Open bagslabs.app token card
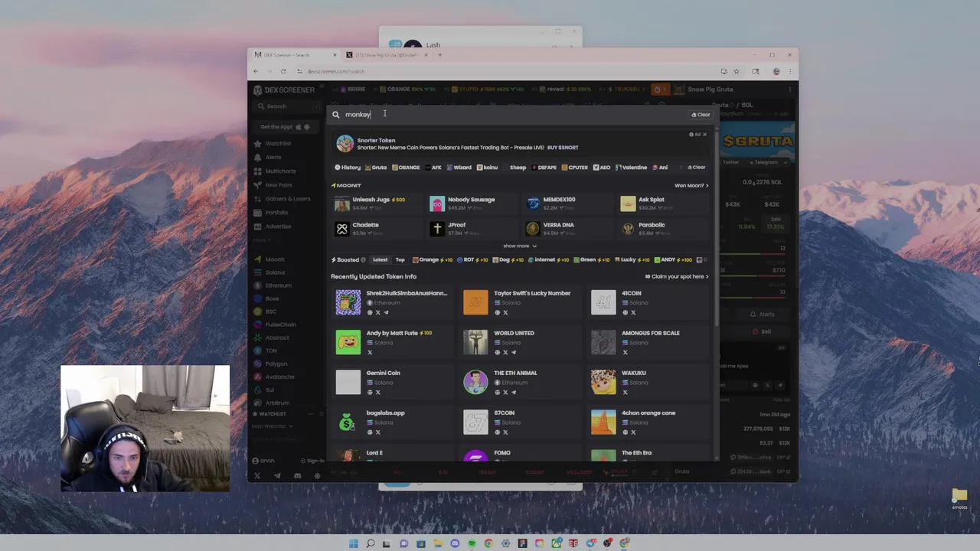Viewport: 980px width, 551px height. click(x=393, y=422)
